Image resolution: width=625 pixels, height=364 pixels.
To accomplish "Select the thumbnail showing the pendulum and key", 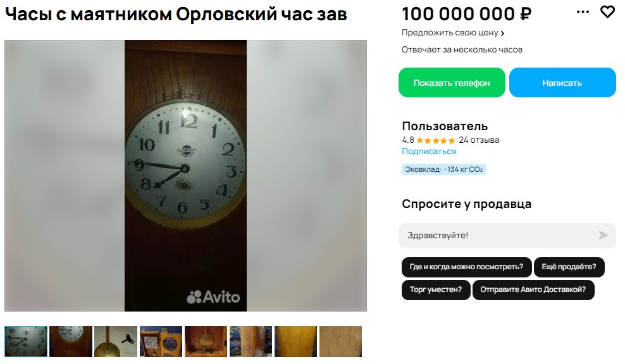I will pyautogui.click(x=116, y=341).
